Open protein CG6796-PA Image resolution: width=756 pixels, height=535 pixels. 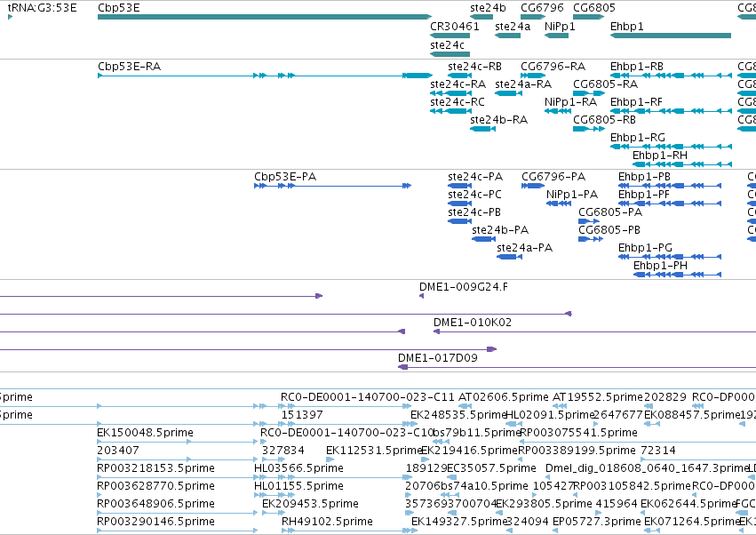coord(533,186)
